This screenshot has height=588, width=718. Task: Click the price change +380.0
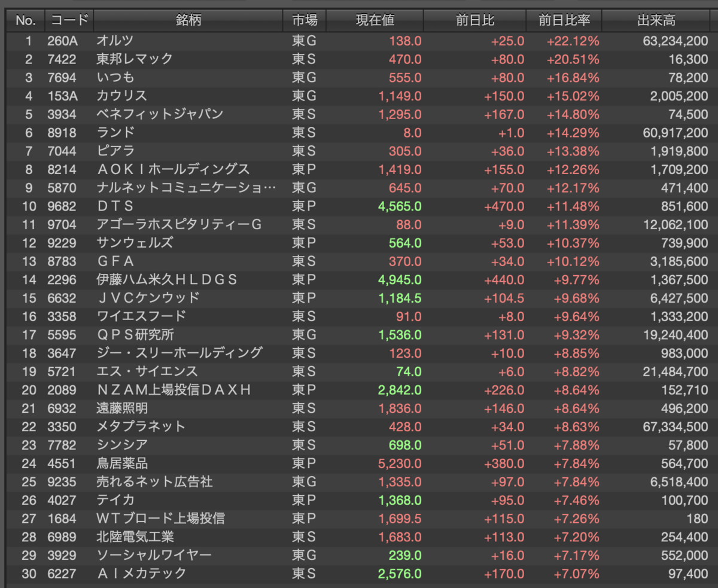point(504,463)
